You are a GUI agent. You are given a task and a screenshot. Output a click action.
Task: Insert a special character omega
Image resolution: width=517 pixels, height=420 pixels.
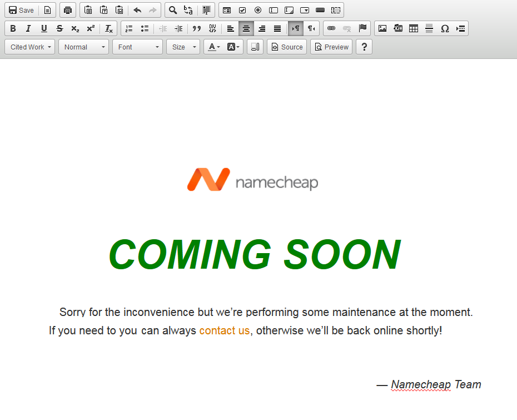(x=445, y=29)
